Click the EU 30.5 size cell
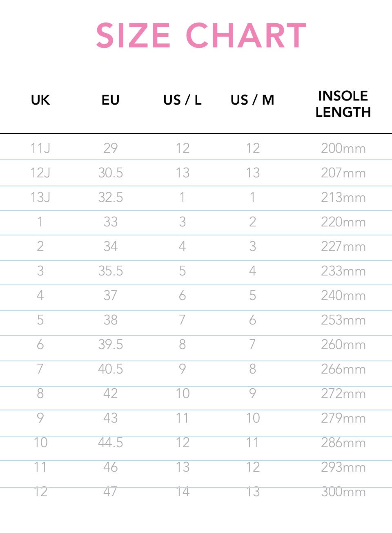 point(110,173)
